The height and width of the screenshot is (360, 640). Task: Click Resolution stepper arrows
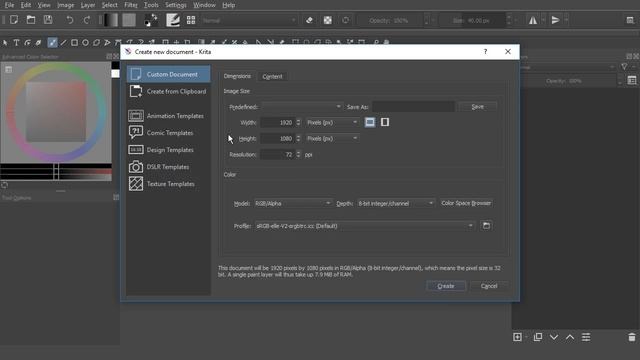coord(298,154)
